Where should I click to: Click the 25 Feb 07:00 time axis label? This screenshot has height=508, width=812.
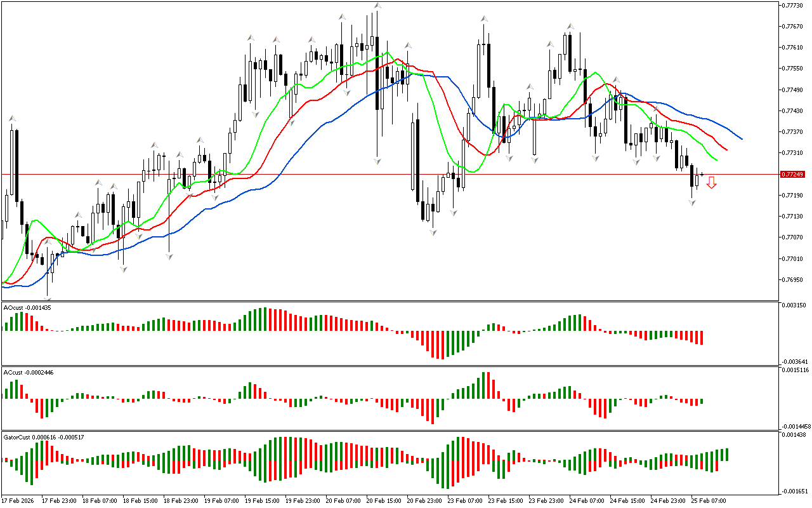[707, 500]
